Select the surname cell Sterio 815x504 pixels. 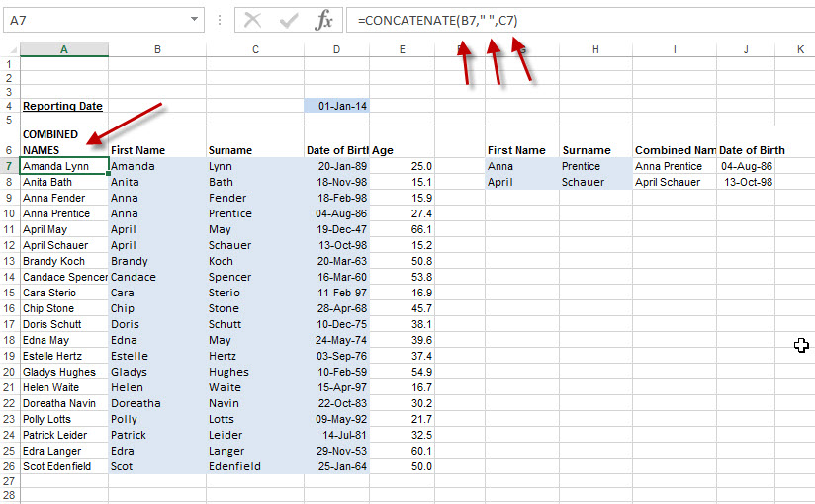click(255, 293)
